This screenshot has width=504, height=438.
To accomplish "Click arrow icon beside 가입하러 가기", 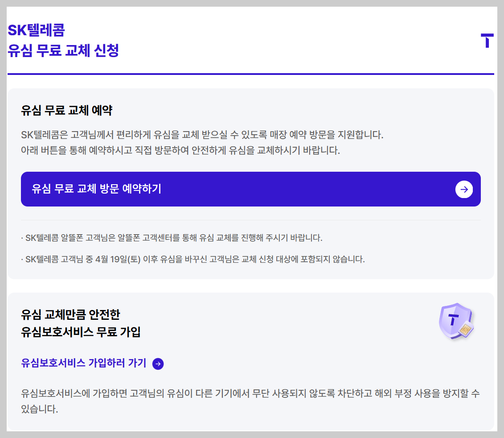I will (x=158, y=364).
